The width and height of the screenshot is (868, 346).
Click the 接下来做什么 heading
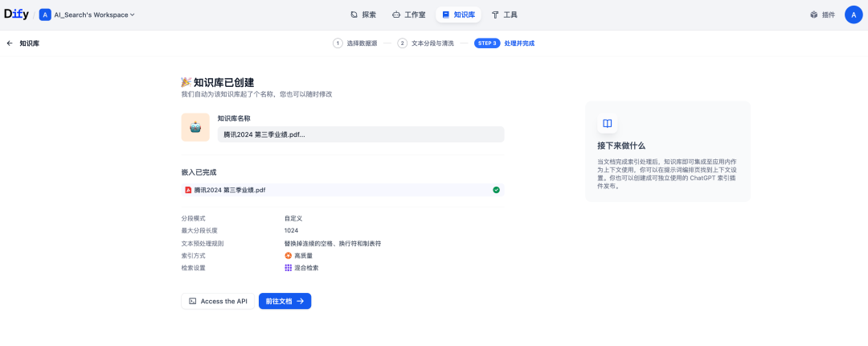pos(621,146)
